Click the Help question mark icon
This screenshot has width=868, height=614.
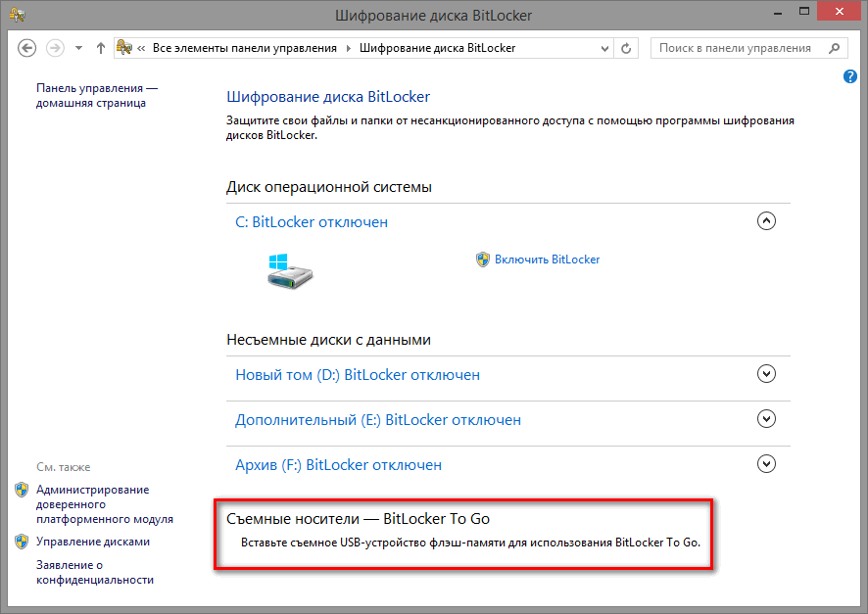(850, 76)
